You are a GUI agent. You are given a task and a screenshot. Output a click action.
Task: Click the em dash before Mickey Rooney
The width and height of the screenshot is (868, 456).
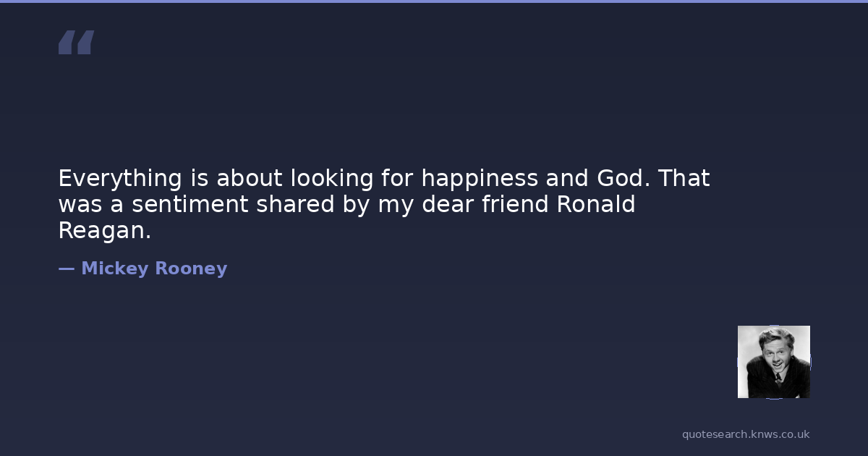pos(66,269)
